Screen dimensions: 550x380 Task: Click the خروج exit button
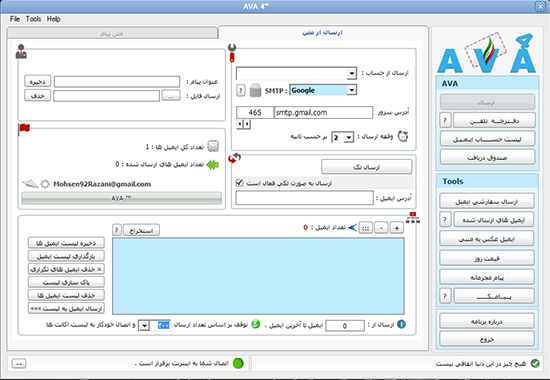tap(487, 339)
